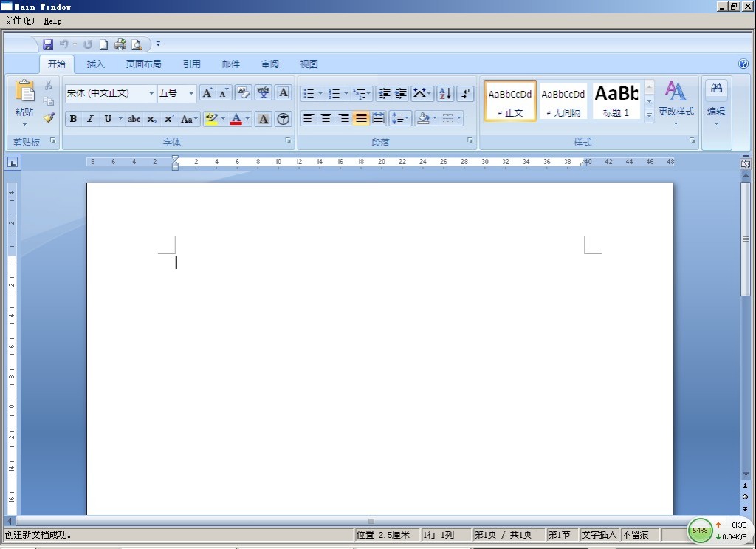756x549 pixels.
Task: Toggle strikethrough formatting
Action: click(x=134, y=119)
